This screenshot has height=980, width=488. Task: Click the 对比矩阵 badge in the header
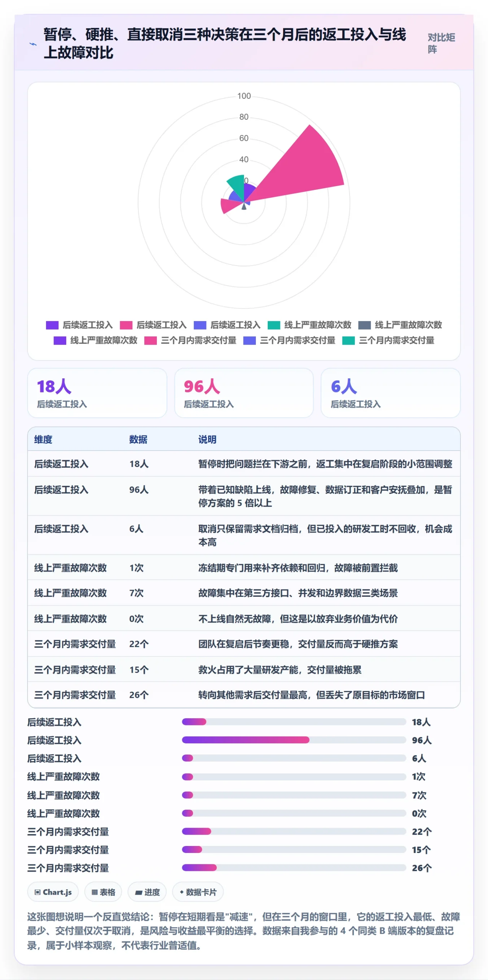coord(441,43)
